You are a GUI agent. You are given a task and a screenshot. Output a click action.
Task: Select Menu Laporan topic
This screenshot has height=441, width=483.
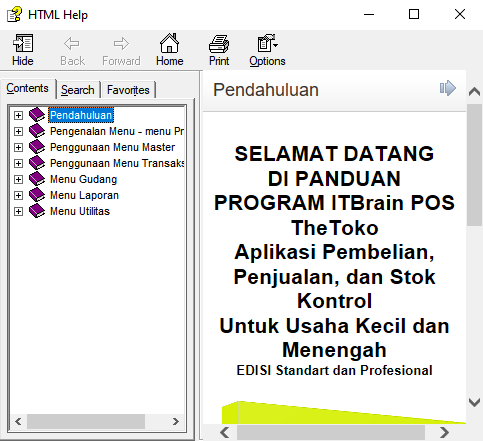[84, 195]
